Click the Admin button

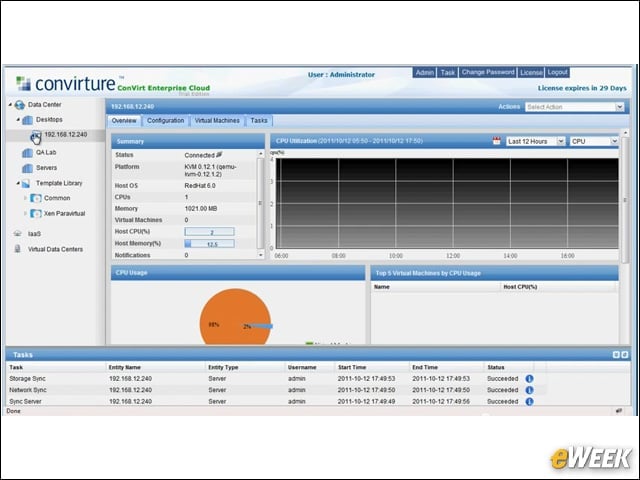[424, 73]
